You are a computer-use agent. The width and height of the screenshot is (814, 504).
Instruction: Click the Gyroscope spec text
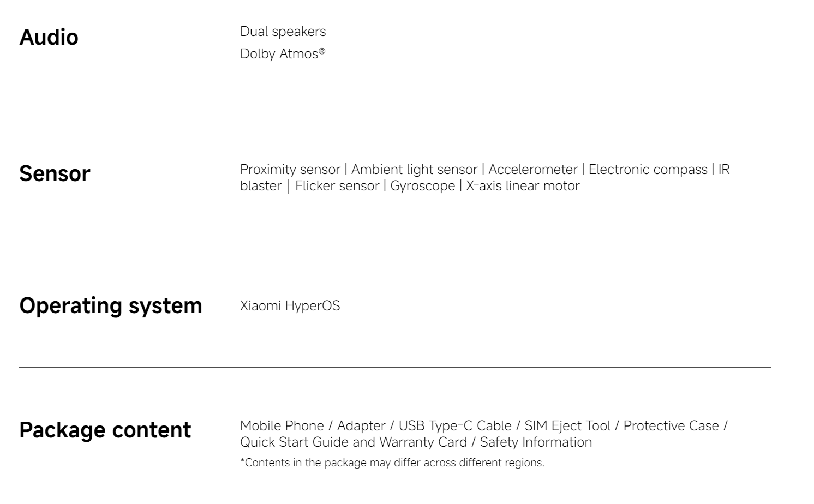(422, 186)
